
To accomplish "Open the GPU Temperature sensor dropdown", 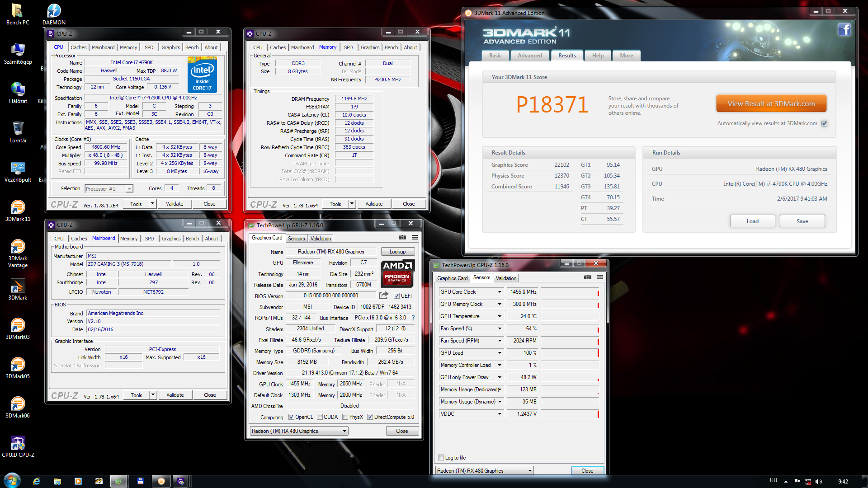I will pos(500,316).
